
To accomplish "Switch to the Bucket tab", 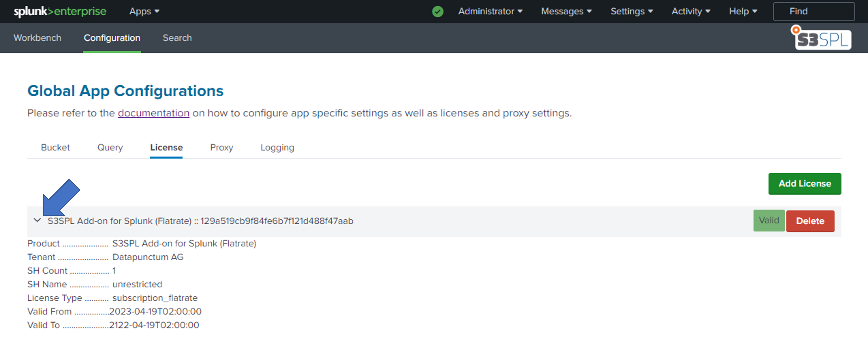I will pos(55,148).
